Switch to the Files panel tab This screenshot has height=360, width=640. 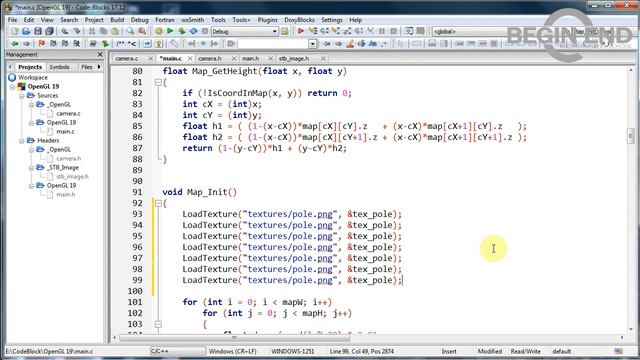pos(87,67)
